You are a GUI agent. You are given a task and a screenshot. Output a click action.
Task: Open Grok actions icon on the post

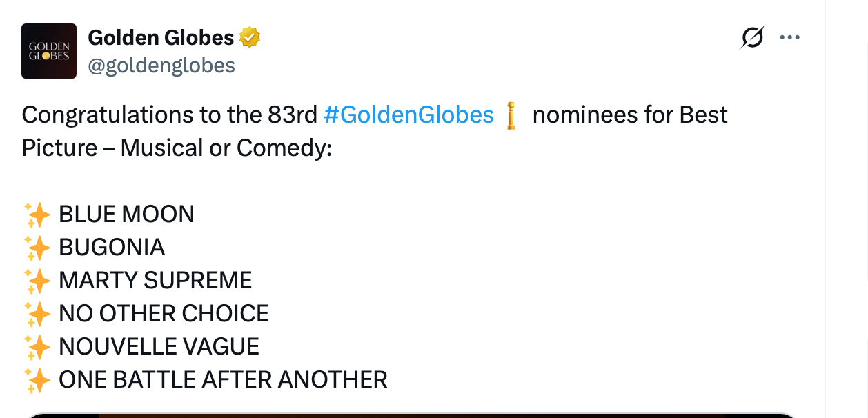(751, 37)
